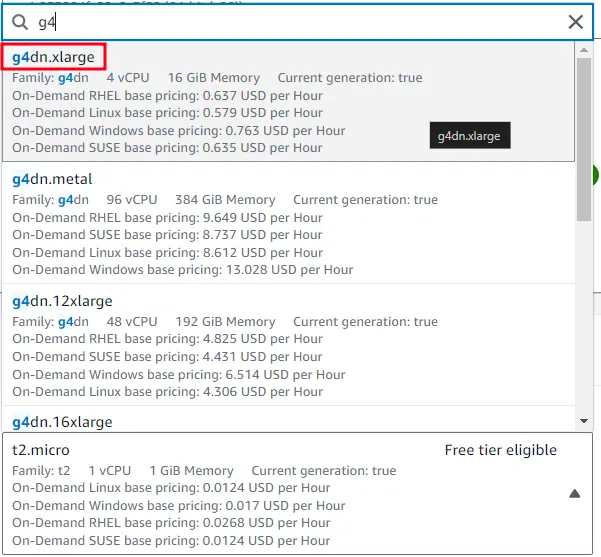Click the scrollbar down arrow
This screenshot has height=557, width=601.
pyautogui.click(x=584, y=421)
